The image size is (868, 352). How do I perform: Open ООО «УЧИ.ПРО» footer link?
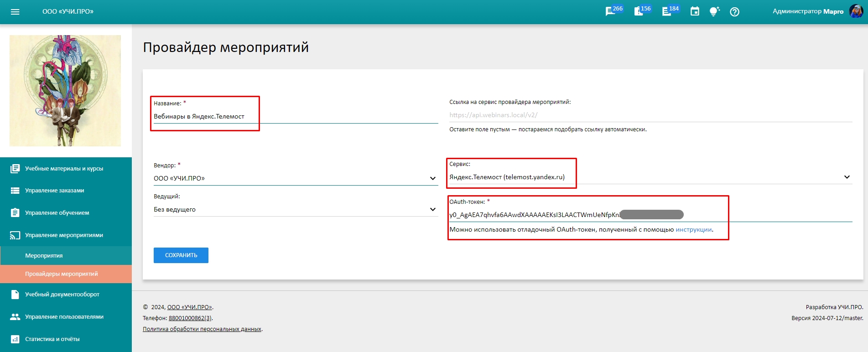coord(190,307)
